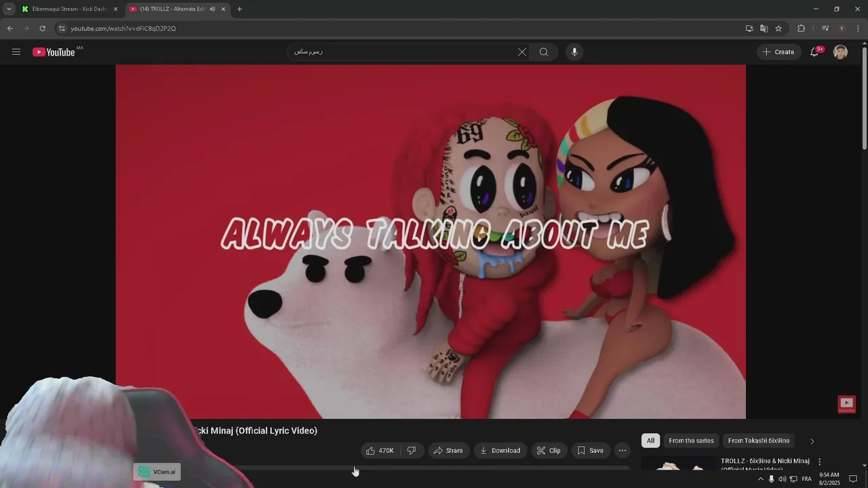
Task: Download the video
Action: coord(500,451)
